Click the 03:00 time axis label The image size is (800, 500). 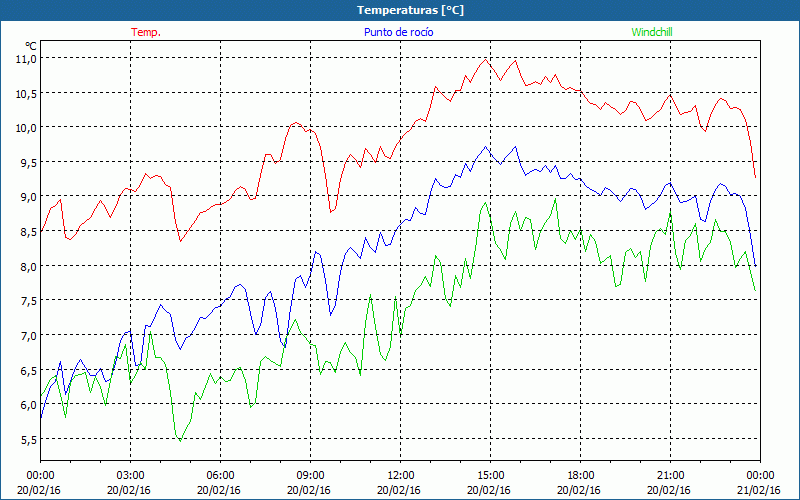click(x=131, y=476)
